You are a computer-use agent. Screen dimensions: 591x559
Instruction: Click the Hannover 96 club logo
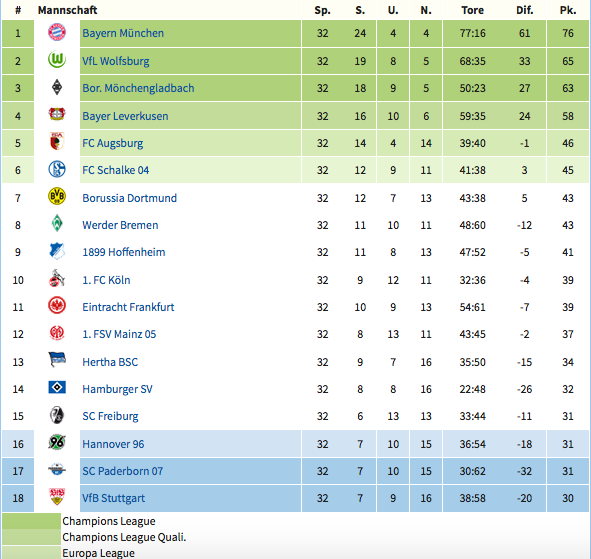coord(57,443)
